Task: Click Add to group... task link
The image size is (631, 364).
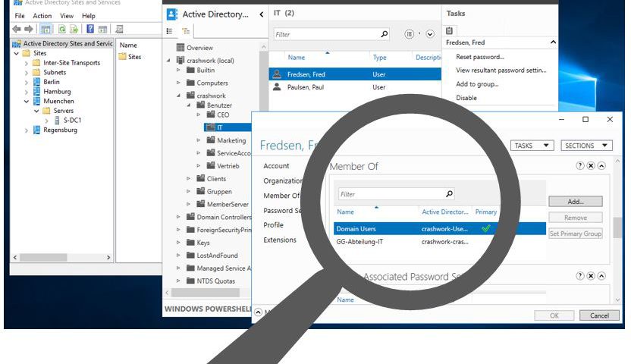Action: point(477,84)
